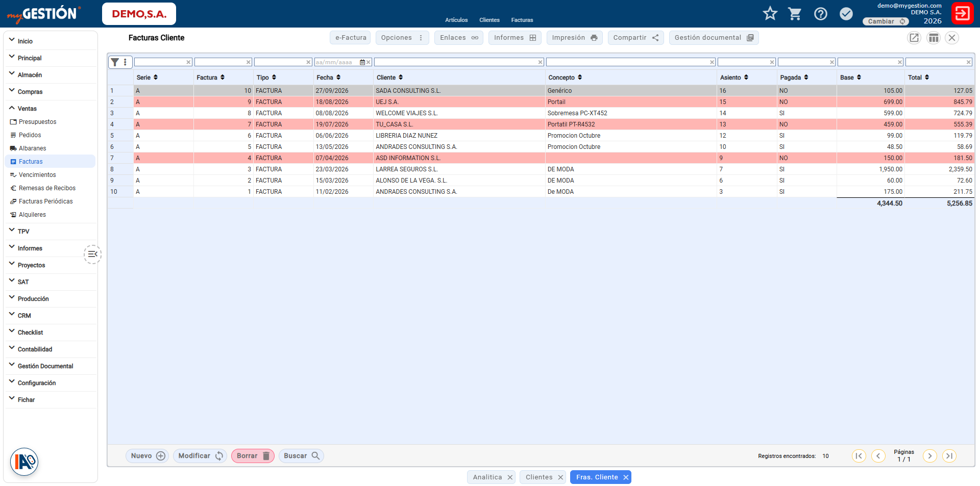Open the Compartir share button
This screenshot has height=486, width=980.
(x=635, y=38)
